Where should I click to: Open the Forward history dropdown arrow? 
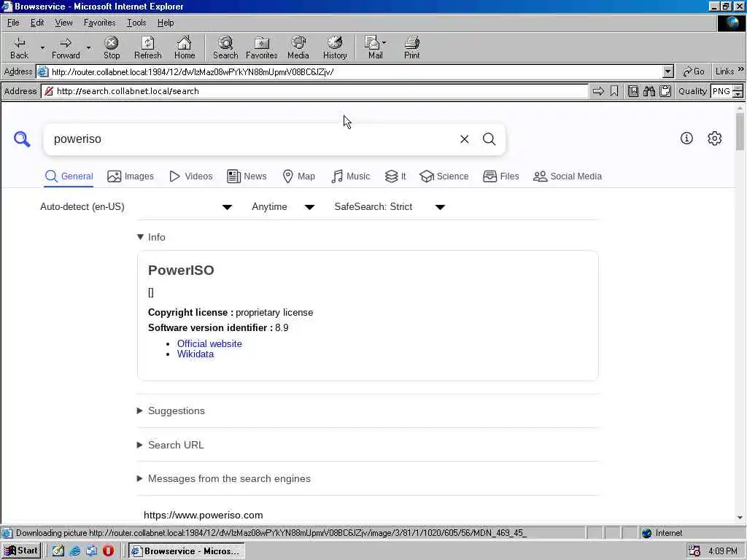tap(88, 47)
